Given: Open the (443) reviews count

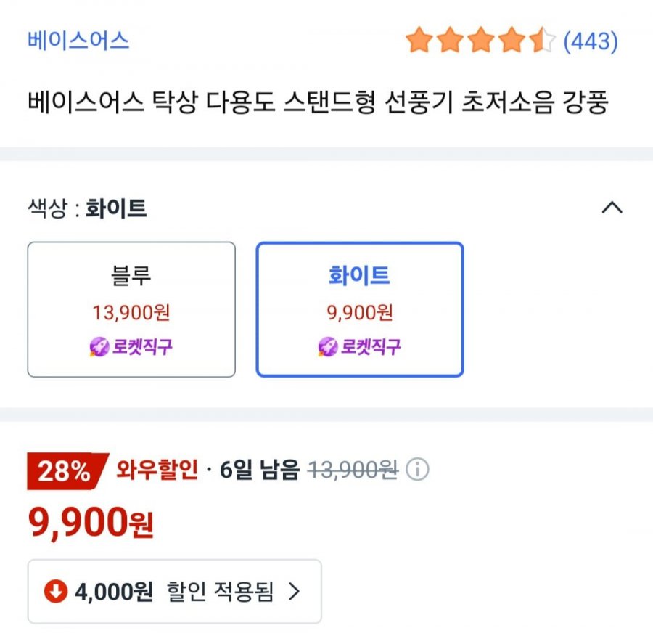Looking at the screenshot, I should pyautogui.click(x=591, y=41).
